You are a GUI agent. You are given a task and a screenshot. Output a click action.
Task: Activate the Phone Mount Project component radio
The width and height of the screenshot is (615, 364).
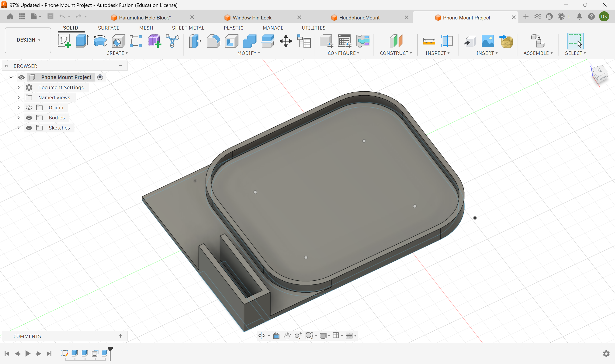[100, 77]
